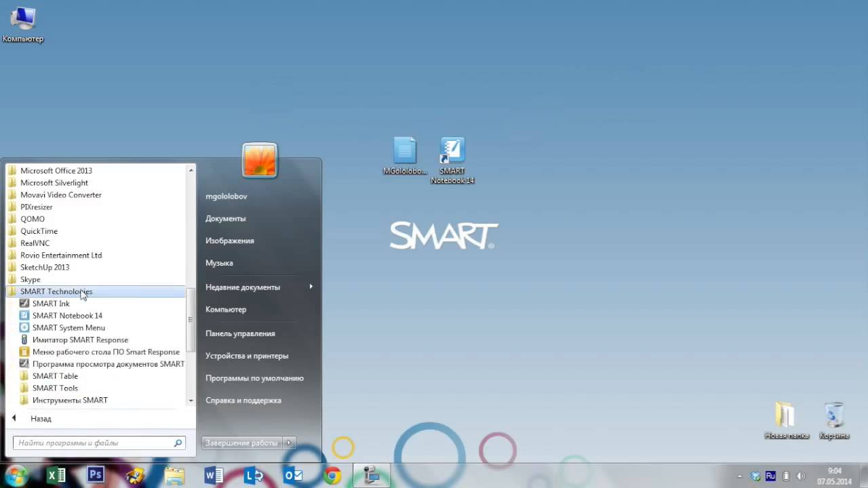Launch Google Chrome from the taskbar

click(x=332, y=475)
